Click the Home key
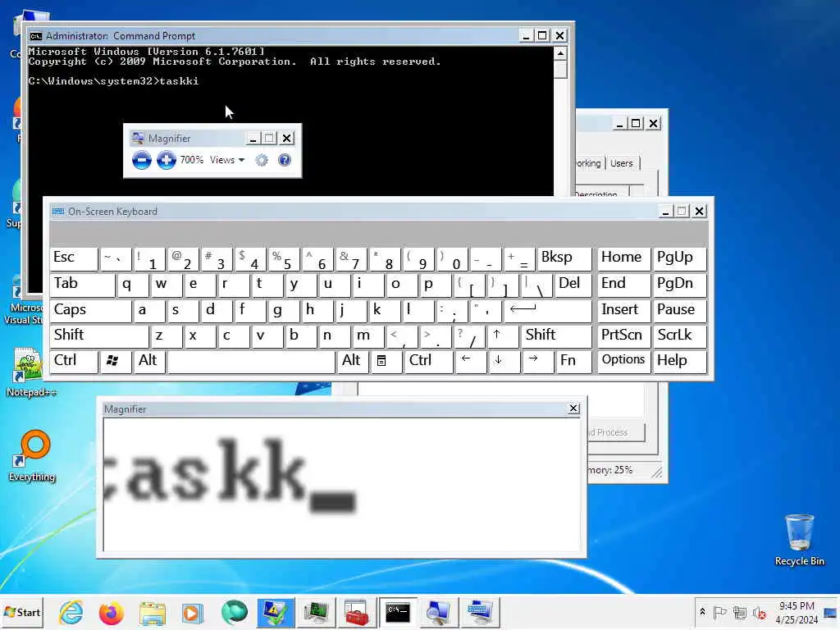 point(623,258)
